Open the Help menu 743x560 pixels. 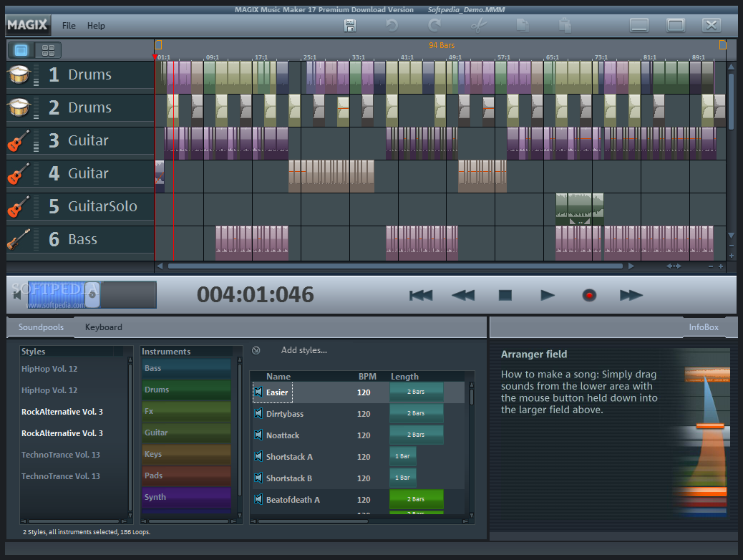coord(96,26)
